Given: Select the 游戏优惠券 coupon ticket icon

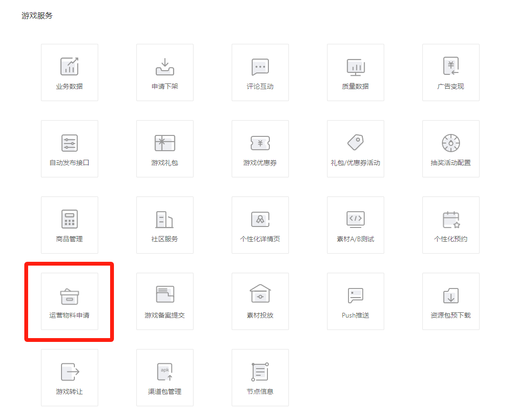Looking at the screenshot, I should [260, 143].
